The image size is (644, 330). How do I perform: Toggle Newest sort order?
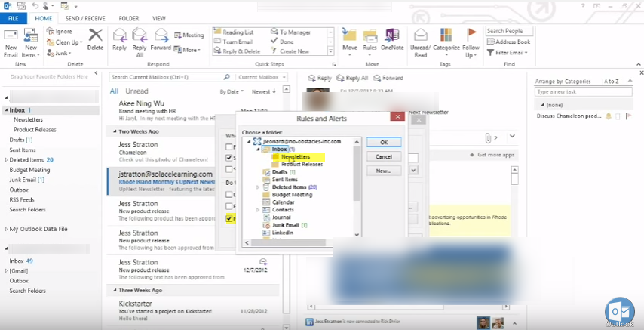pos(264,91)
